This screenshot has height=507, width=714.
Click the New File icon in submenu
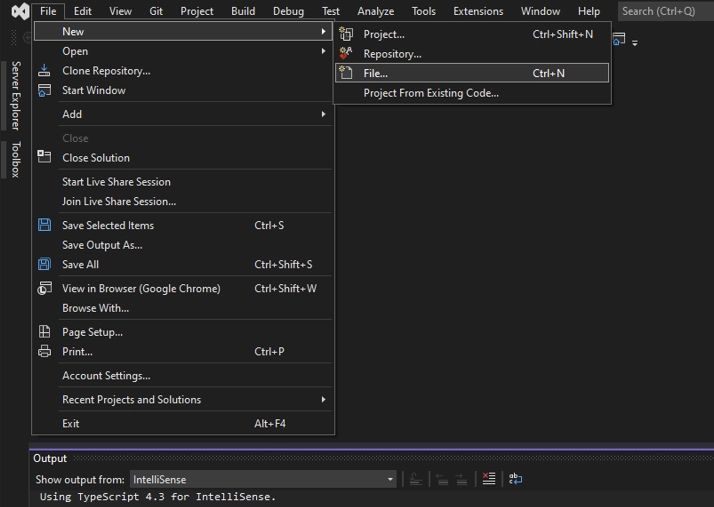point(346,73)
